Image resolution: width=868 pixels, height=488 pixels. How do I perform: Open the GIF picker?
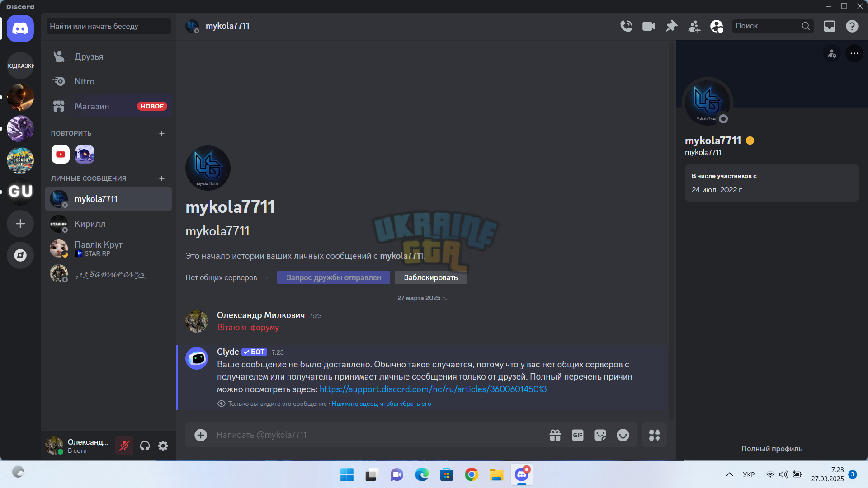(578, 435)
